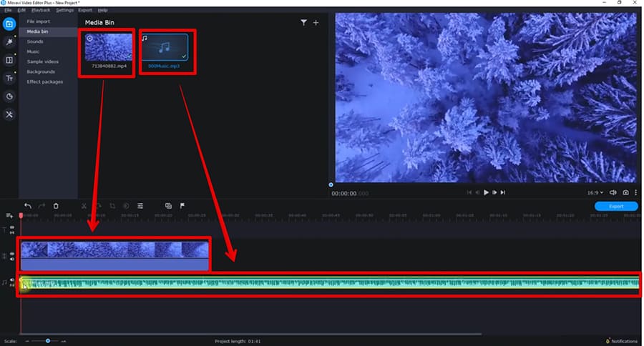644x346 pixels.
Task: Take snapshot with the camera icon
Action: pos(625,192)
